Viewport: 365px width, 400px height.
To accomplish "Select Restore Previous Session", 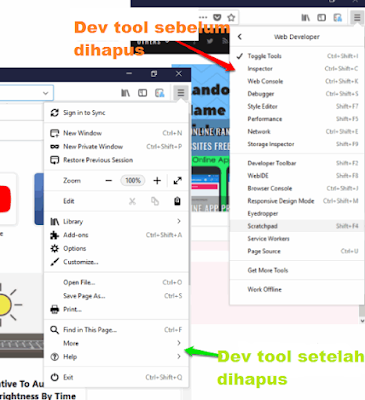I will coord(116,160).
